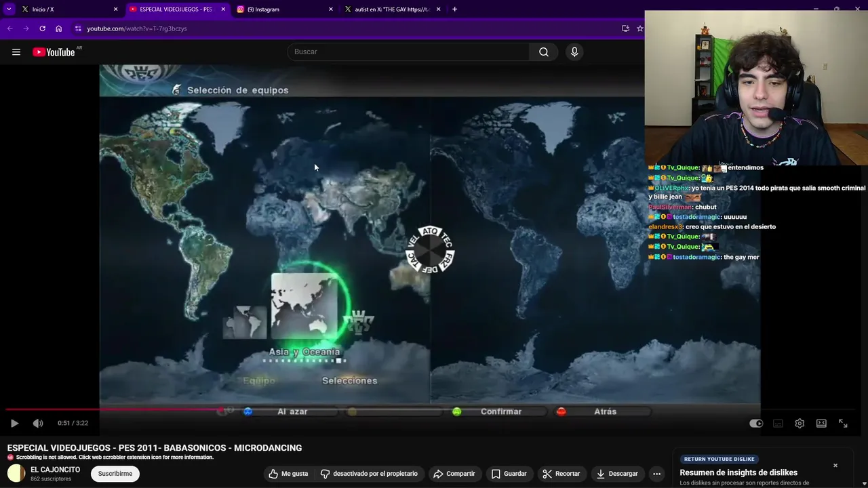Go back in browser history

point(9,28)
